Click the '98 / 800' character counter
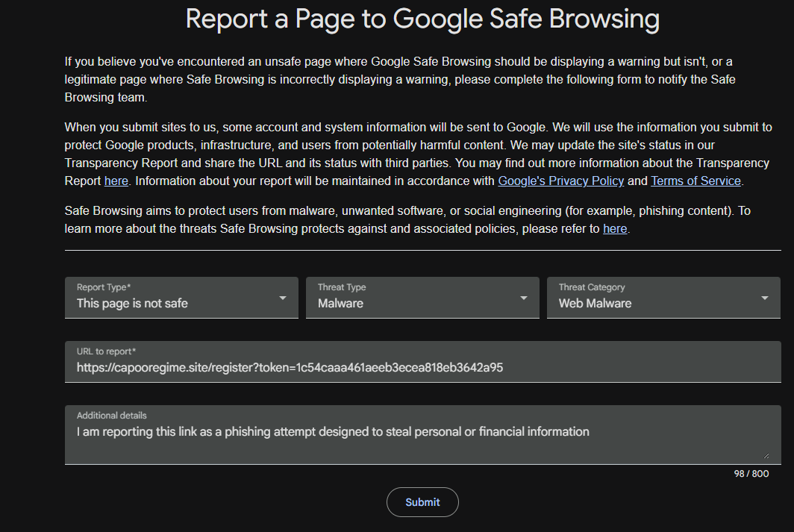Screen dimensions: 794x532 coord(751,474)
